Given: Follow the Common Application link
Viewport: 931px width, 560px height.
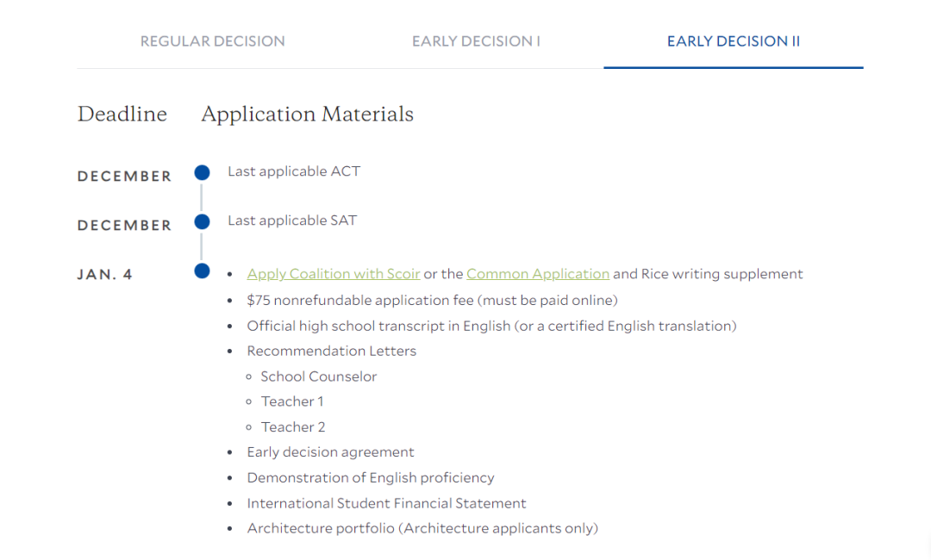Looking at the screenshot, I should pos(538,274).
